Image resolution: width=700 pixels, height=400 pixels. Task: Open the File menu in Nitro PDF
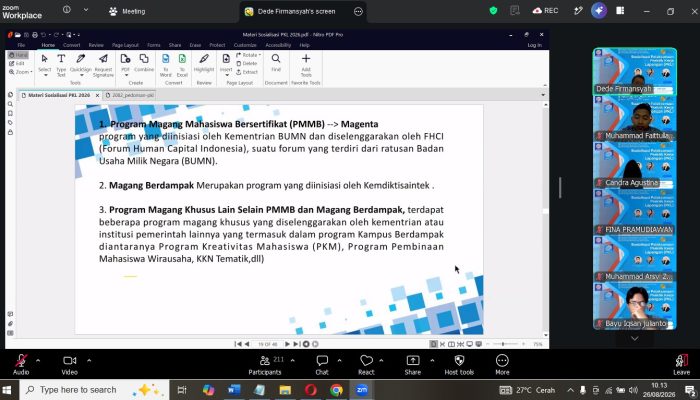pos(21,45)
